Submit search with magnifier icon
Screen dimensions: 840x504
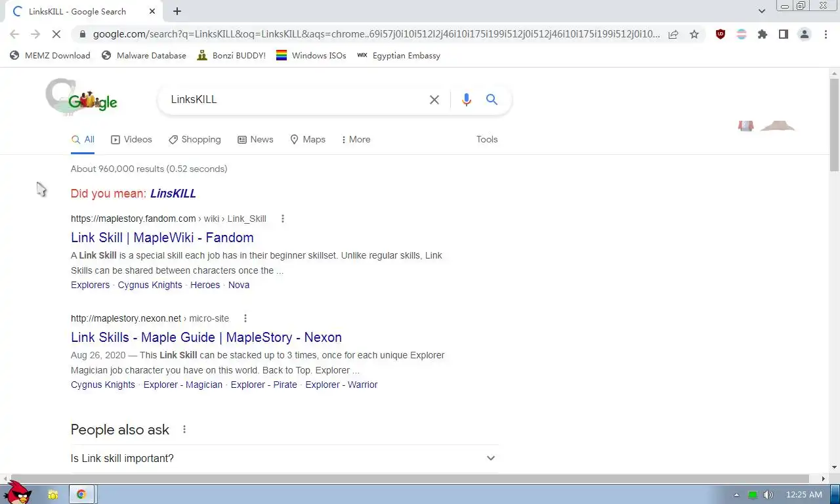click(492, 100)
